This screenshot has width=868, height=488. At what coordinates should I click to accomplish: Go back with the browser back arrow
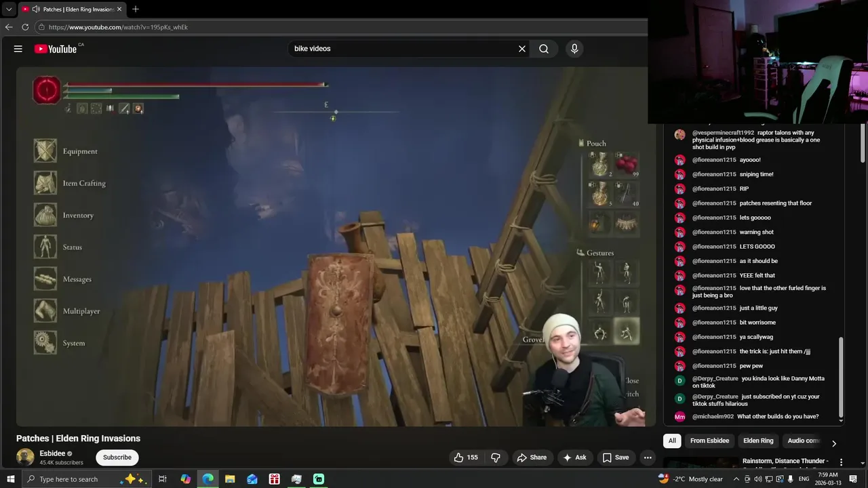coord(9,27)
